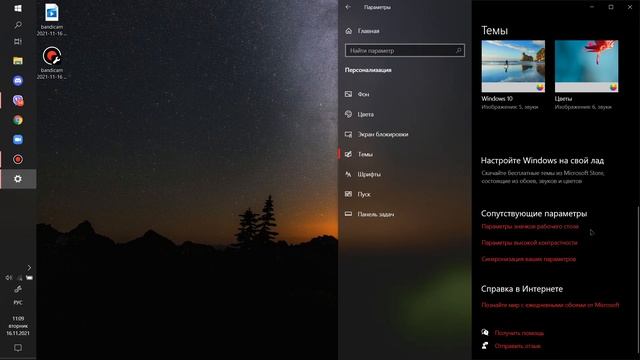Open daily Microsoft wallpapers help link
Image resolution: width=640 pixels, height=360 pixels.
point(550,305)
